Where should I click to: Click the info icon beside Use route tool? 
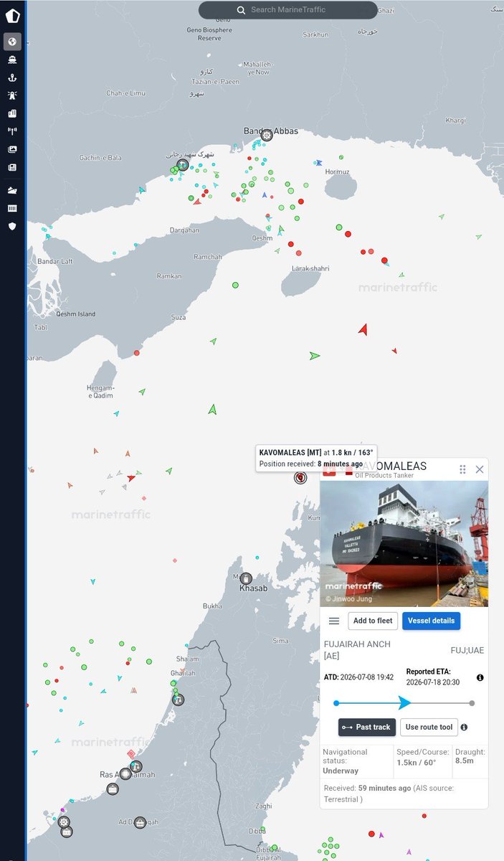point(464,727)
